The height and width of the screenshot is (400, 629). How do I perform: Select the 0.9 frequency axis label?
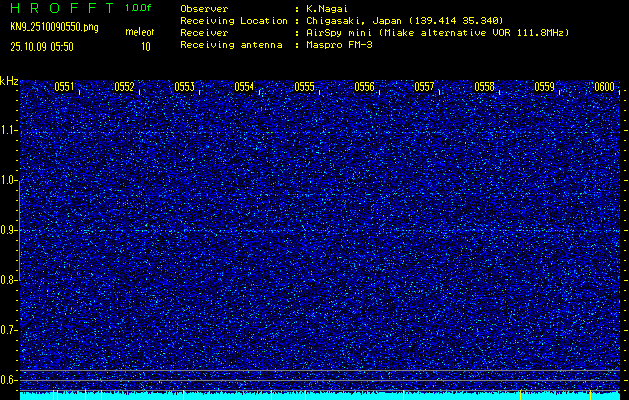9,230
